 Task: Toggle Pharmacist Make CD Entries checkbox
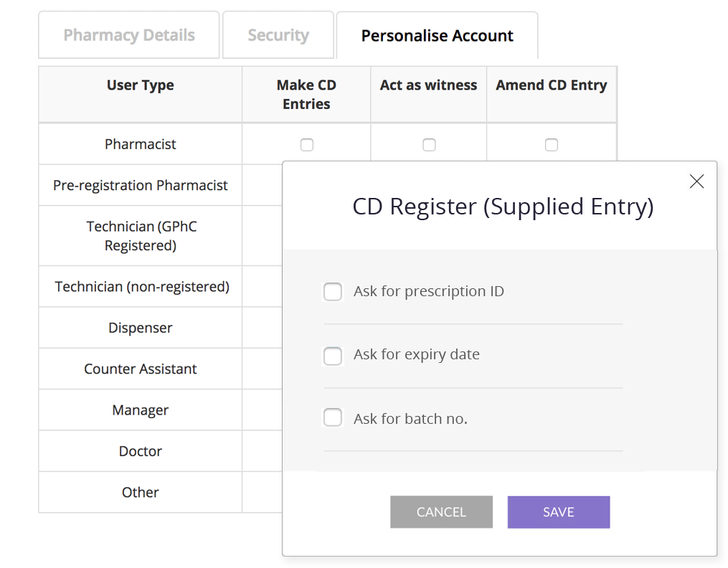pos(307,145)
